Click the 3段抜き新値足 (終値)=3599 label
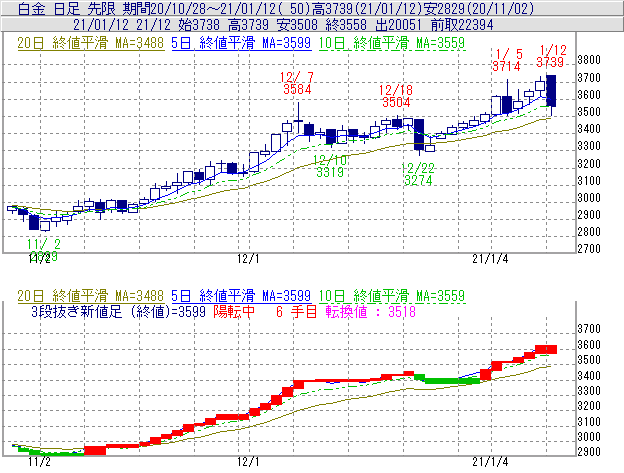Viewport: 624px width, 473px height. (x=118, y=311)
